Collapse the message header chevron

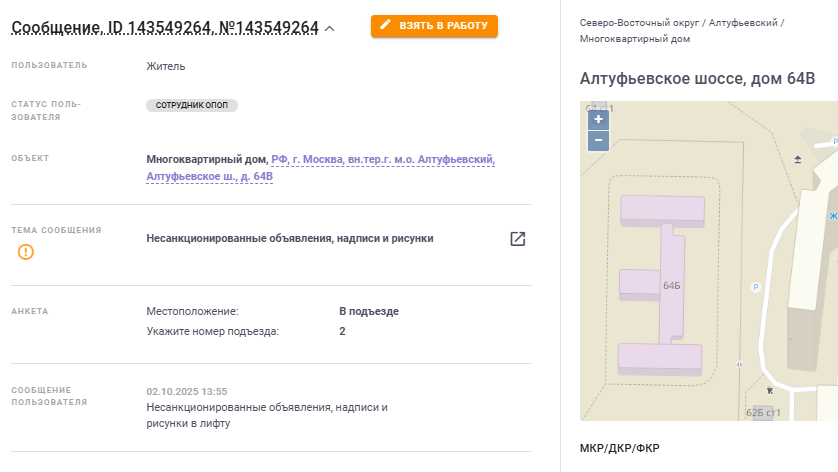point(330,29)
